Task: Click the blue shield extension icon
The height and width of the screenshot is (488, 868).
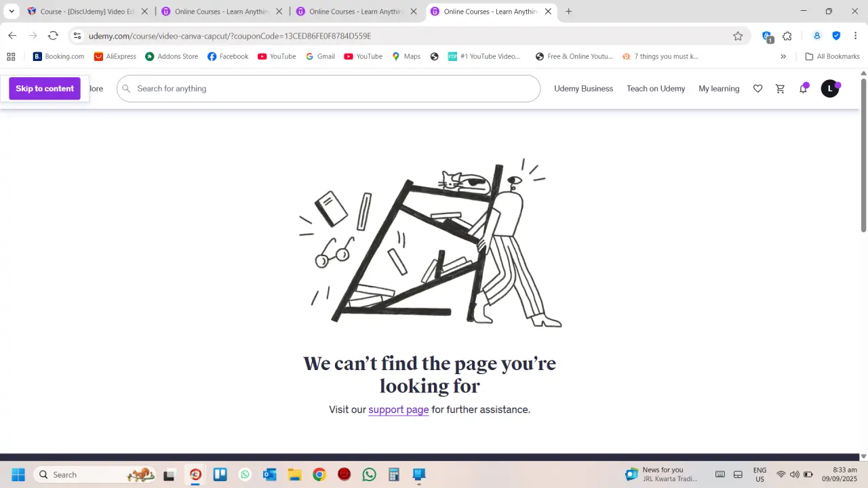Action: pos(836,36)
